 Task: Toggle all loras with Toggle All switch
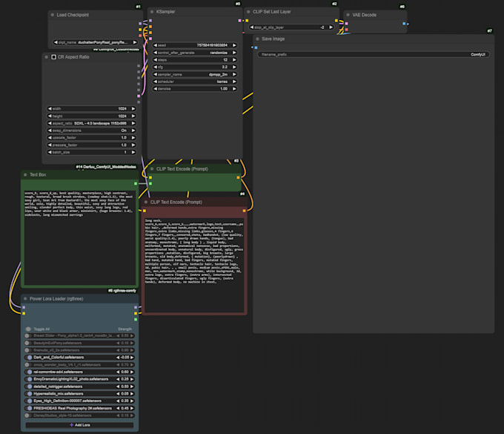[x=30, y=329]
